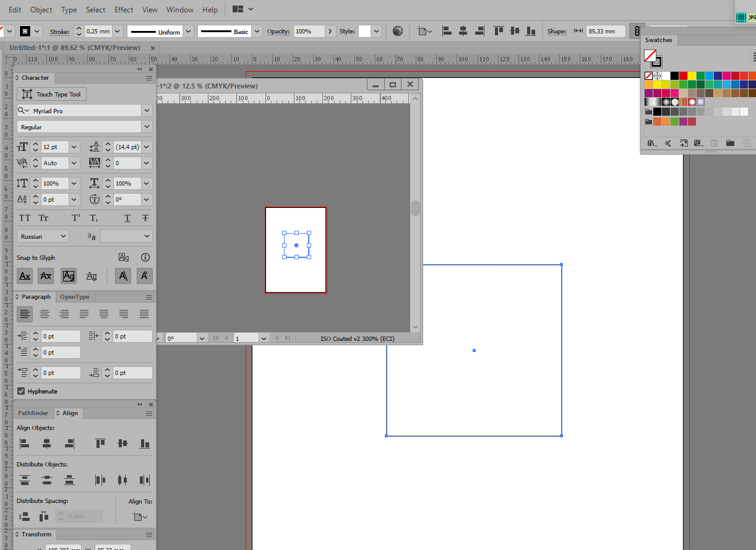
Task: Set paragraph to Justify All Lines
Action: pyautogui.click(x=144, y=314)
